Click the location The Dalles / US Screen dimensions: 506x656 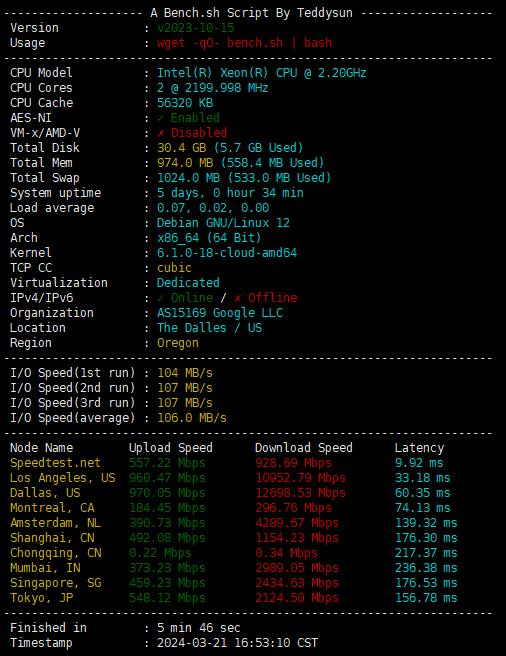click(x=209, y=328)
